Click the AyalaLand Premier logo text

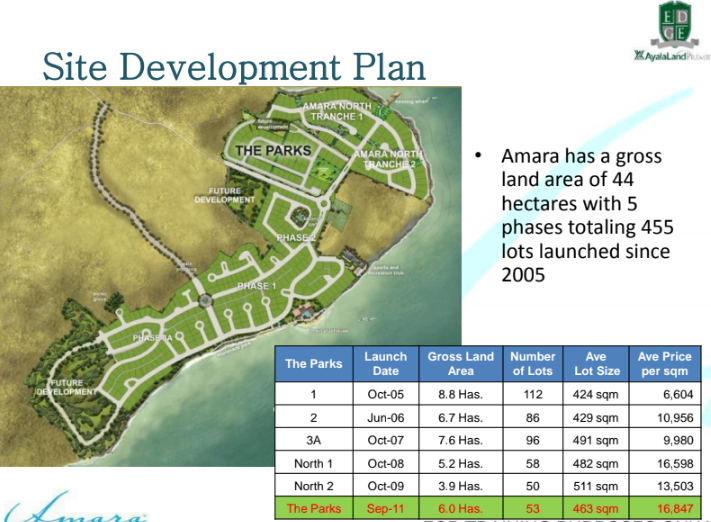point(672,56)
